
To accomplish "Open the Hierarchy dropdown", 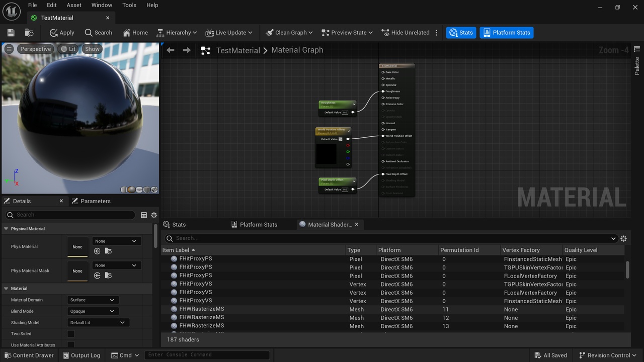I will [176, 33].
